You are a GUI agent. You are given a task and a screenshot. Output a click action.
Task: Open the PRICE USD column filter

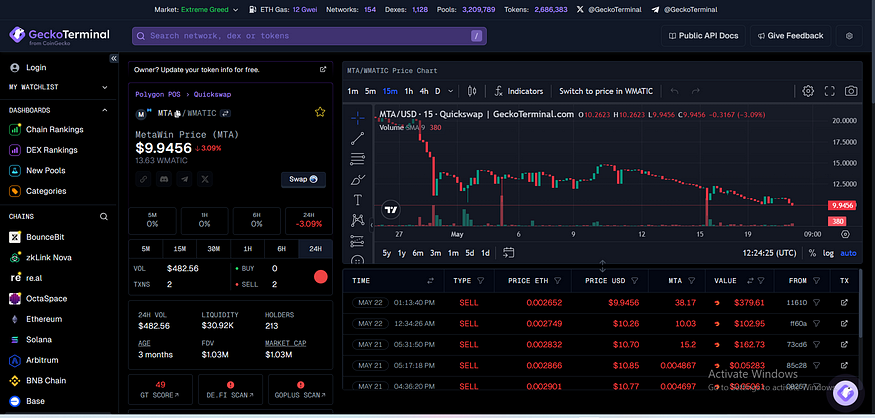coord(634,281)
